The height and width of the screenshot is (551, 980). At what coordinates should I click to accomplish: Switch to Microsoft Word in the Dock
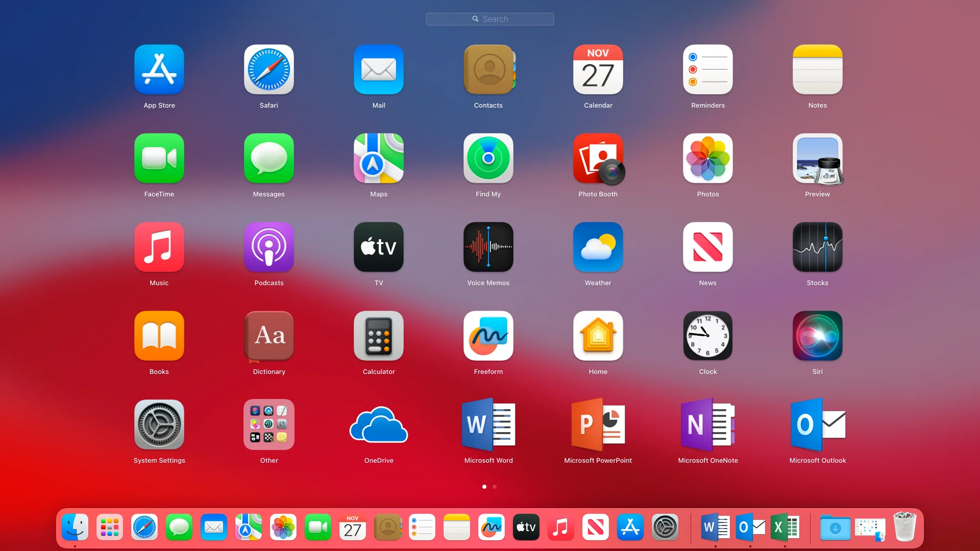coord(716,527)
